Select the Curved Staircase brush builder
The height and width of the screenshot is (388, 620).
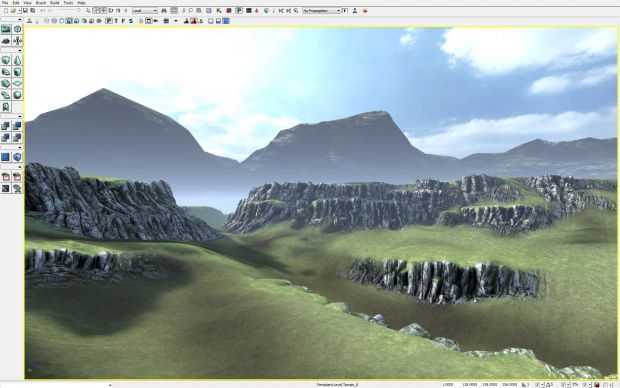(x=6, y=72)
